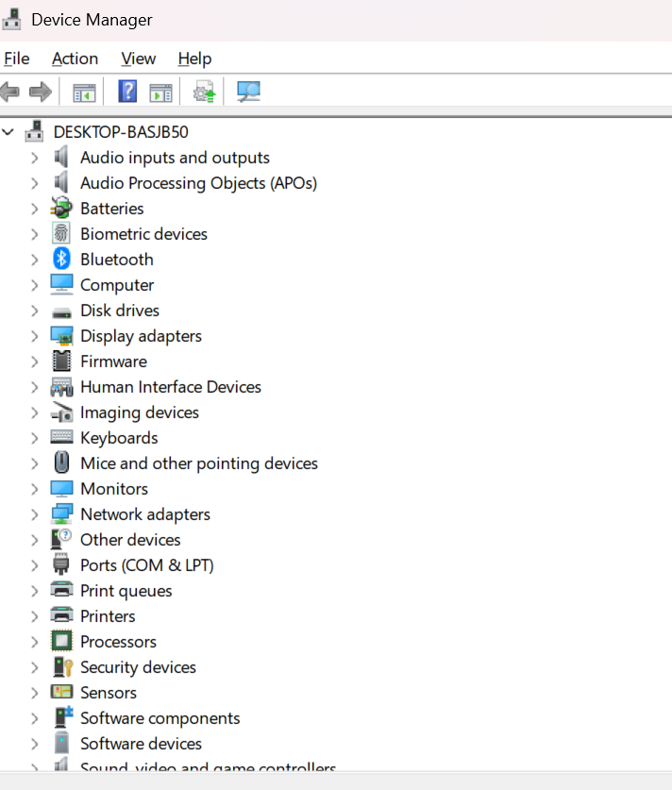Open the Action menu

pyautogui.click(x=76, y=59)
